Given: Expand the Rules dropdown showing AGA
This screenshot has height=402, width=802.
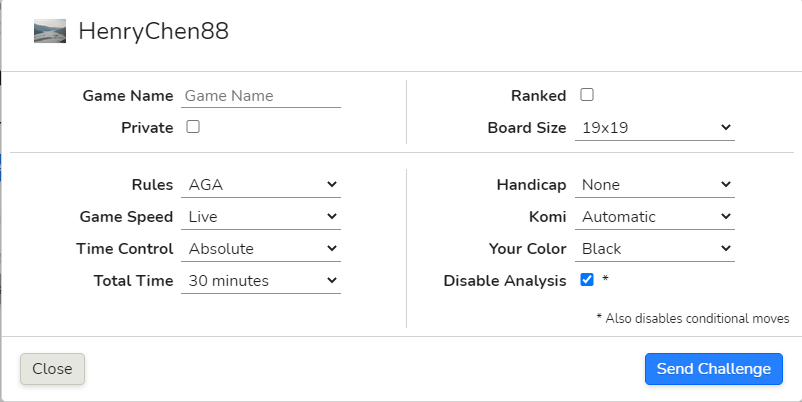Looking at the screenshot, I should (x=261, y=185).
